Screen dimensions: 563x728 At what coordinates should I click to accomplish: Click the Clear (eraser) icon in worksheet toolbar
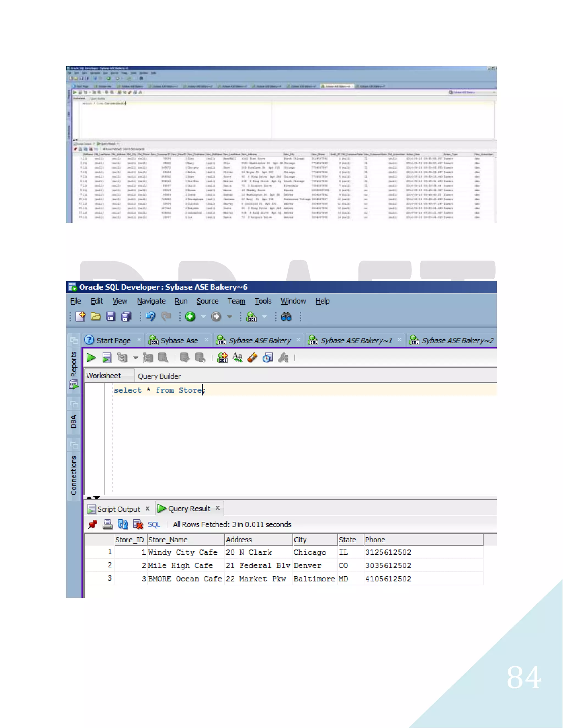point(252,358)
